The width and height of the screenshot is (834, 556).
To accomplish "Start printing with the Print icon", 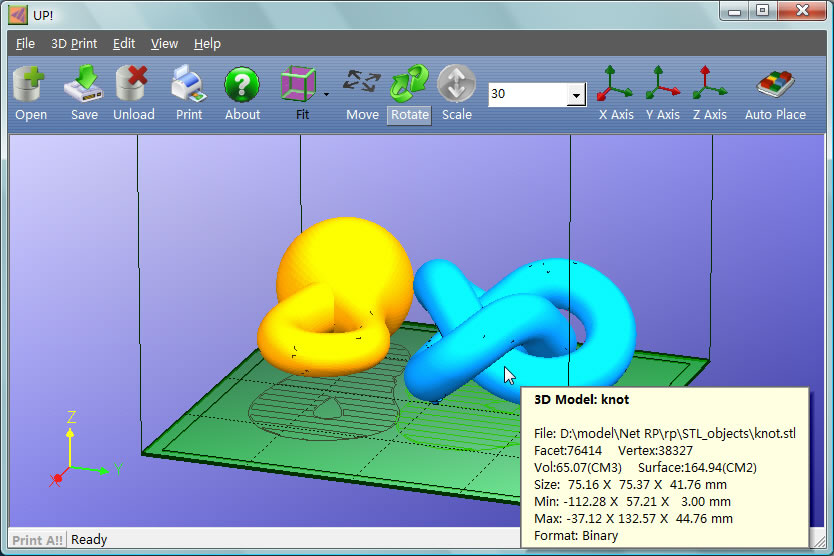I will tap(189, 84).
